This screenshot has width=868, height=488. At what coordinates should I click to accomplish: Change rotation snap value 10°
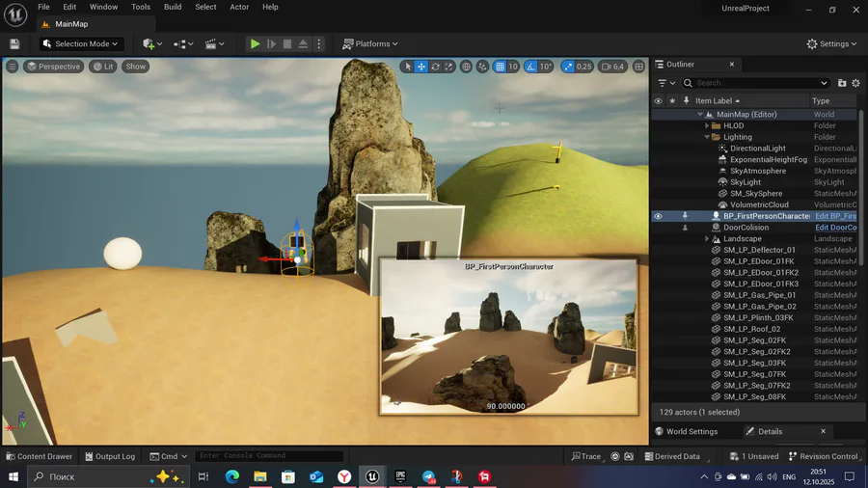[546, 67]
